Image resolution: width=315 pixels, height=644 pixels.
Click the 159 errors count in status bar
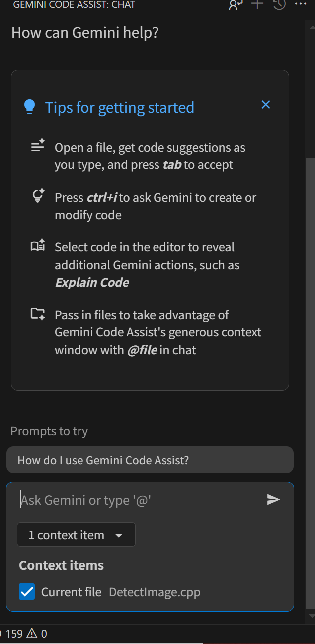(x=13, y=634)
